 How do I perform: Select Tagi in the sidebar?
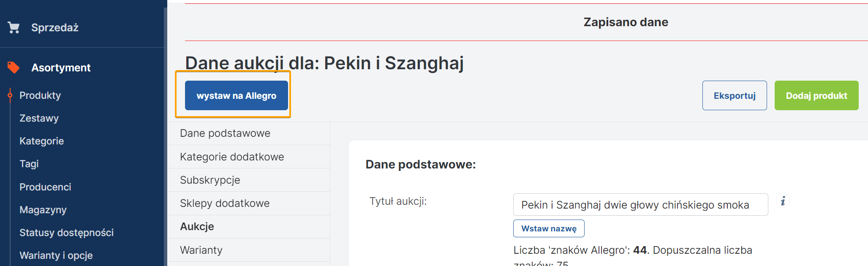pos(29,164)
